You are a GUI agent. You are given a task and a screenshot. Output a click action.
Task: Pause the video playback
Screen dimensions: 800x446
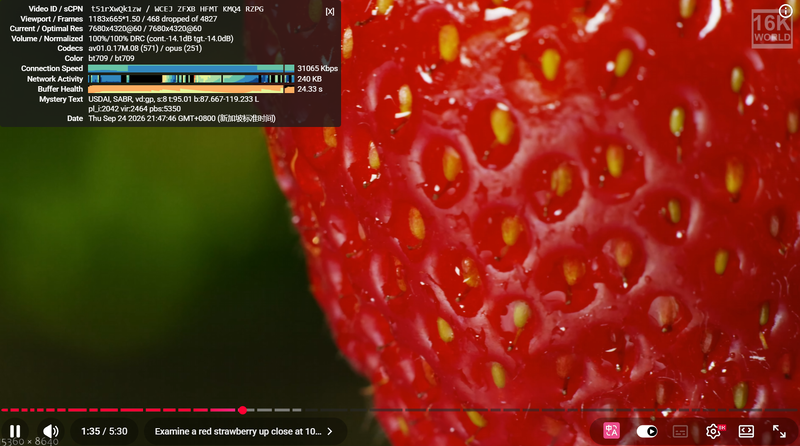15,431
